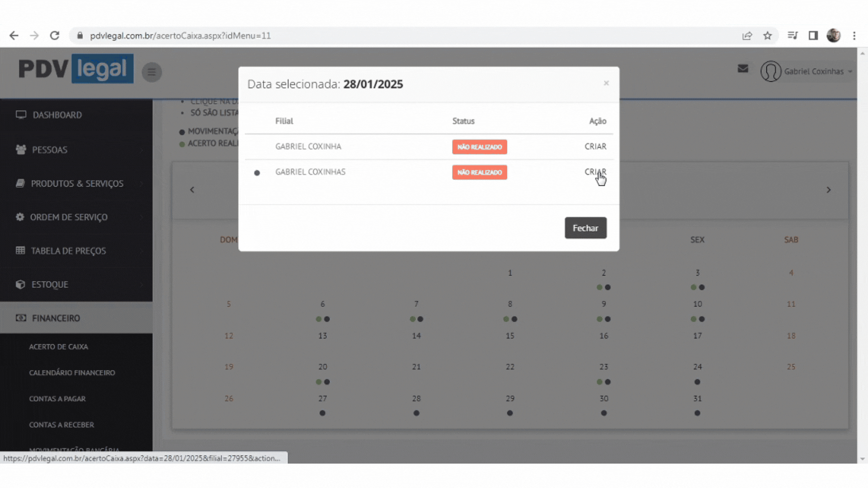Close the dialog with X icon
The width and height of the screenshot is (868, 488).
(606, 83)
